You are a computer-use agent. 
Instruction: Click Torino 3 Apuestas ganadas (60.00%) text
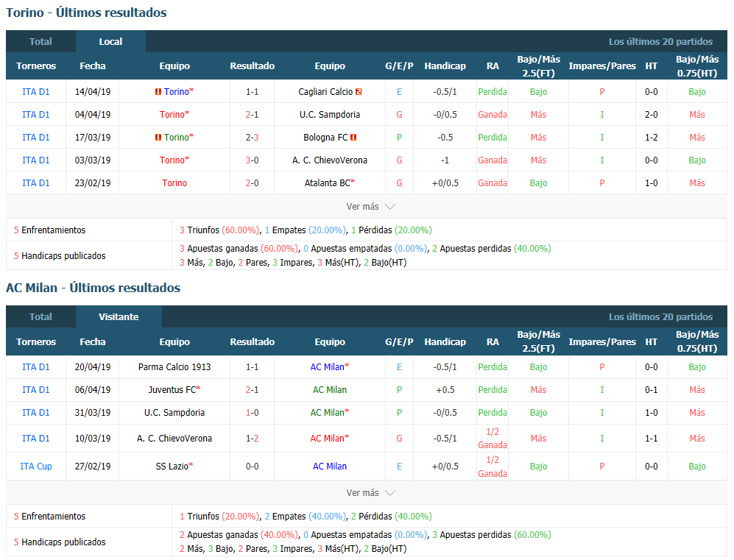click(x=239, y=249)
